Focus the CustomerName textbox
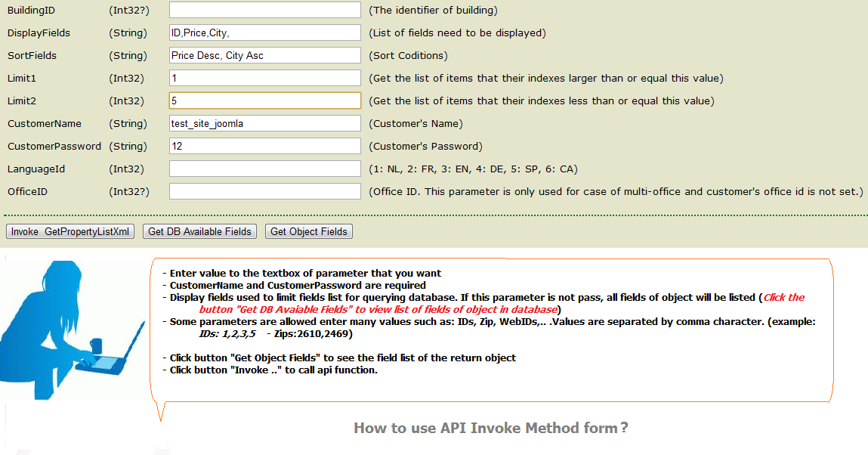 pyautogui.click(x=264, y=123)
